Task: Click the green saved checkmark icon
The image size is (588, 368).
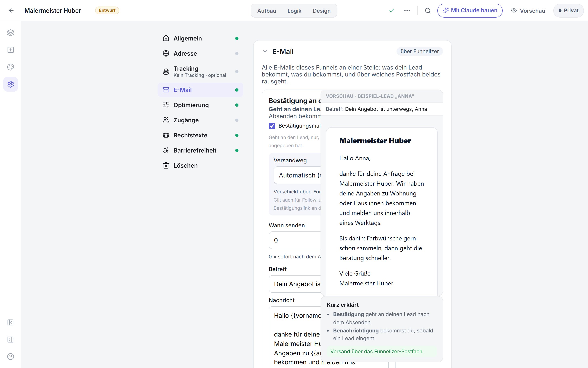Action: [x=391, y=10]
